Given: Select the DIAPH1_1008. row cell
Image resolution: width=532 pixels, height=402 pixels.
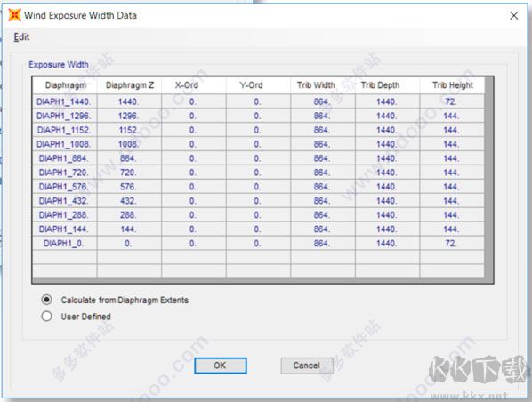Looking at the screenshot, I should (65, 144).
